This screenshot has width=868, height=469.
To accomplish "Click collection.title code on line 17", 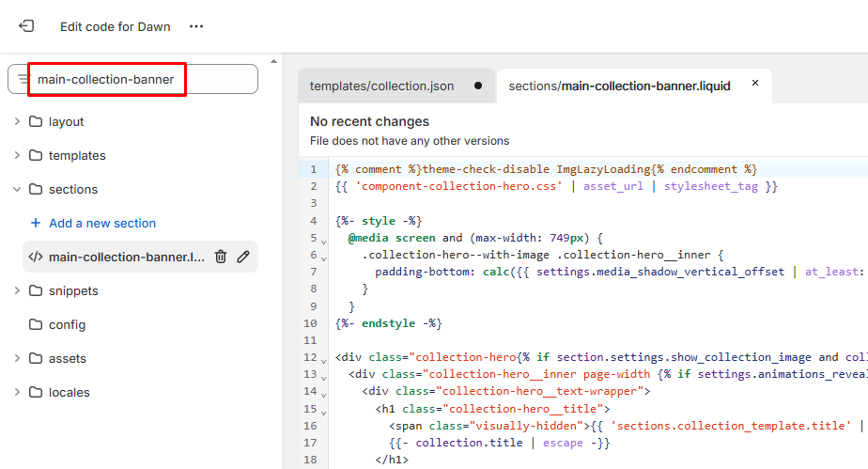I will [x=469, y=443].
